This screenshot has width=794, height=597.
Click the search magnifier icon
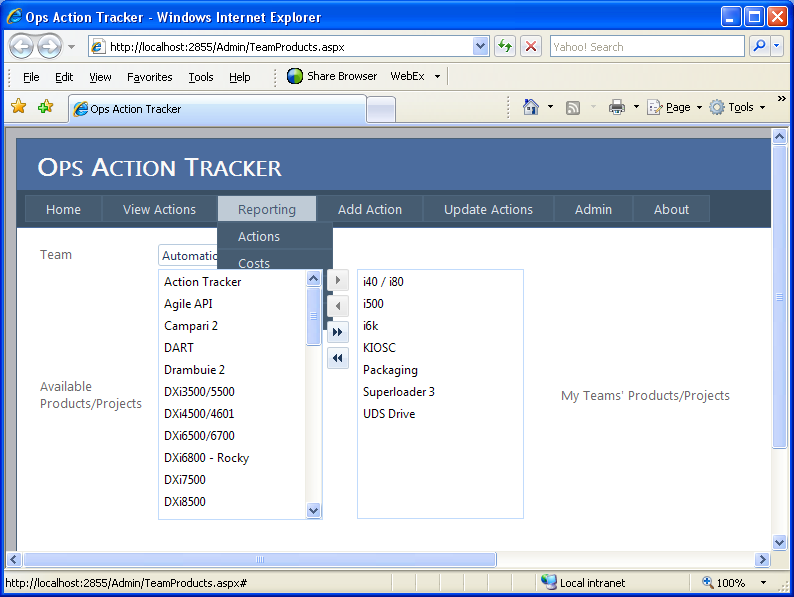coord(759,47)
